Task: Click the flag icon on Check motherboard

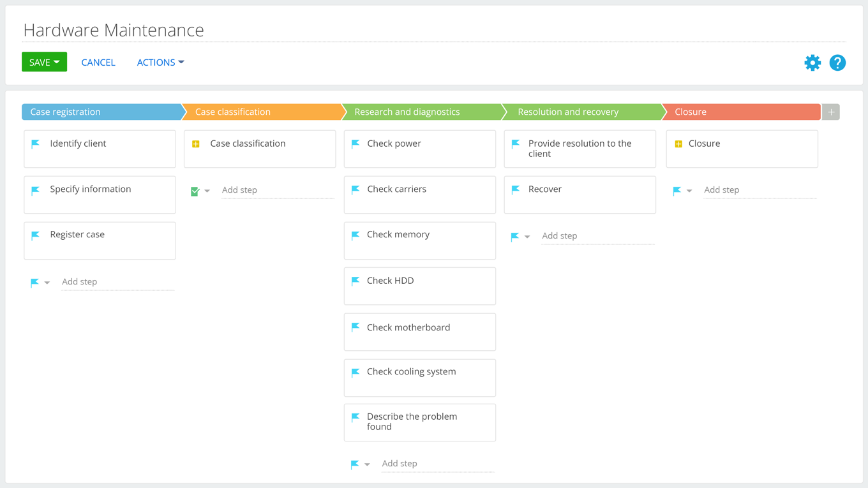Action: click(x=355, y=327)
